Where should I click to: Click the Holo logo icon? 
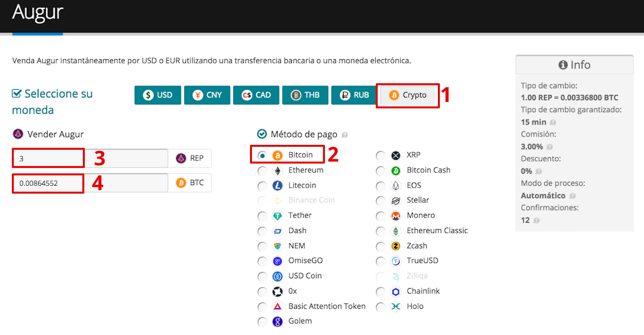396,306
